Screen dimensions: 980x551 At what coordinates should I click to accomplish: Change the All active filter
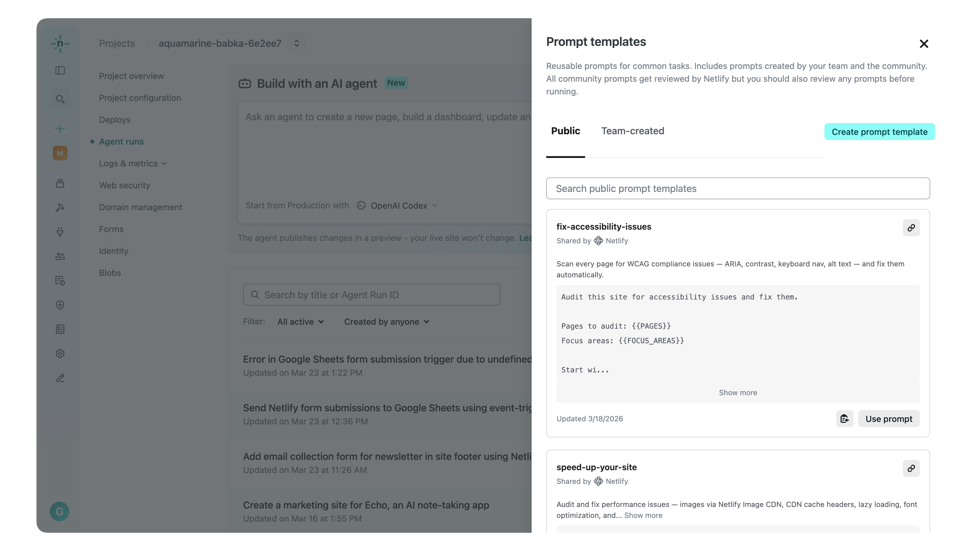[300, 321]
